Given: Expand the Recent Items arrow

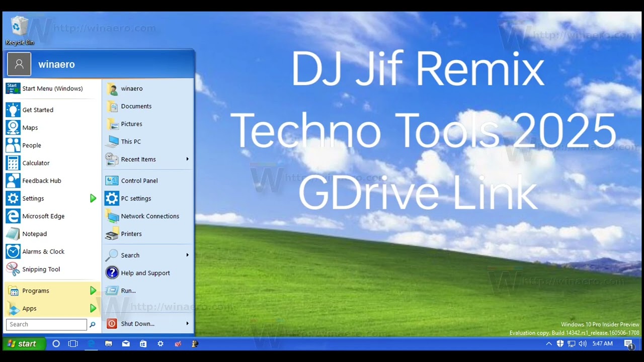Looking at the screenshot, I should (187, 159).
